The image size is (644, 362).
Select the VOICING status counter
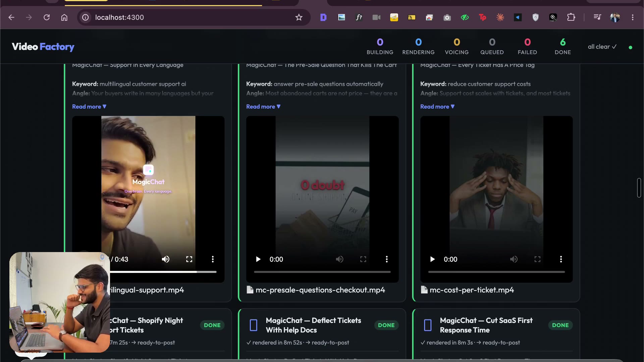pyautogui.click(x=457, y=46)
